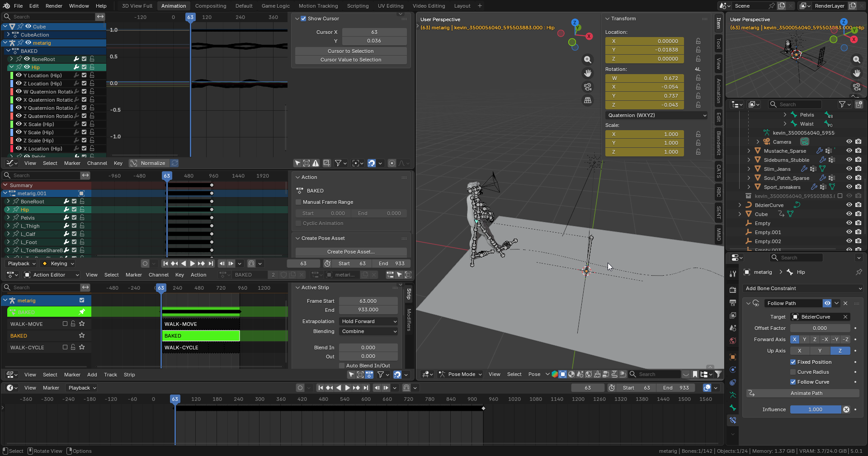Screen dimensions: 868x456
Task: Open the Bone Constraints properties tab
Action: coord(733,420)
